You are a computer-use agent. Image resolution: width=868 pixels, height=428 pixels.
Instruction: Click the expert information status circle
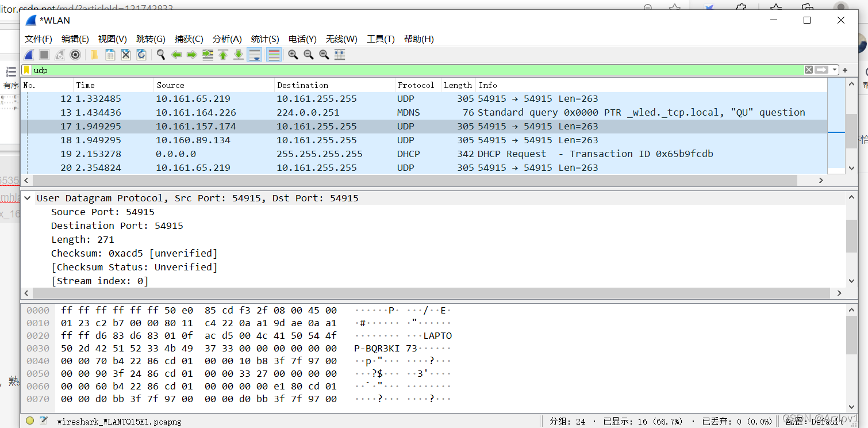30,421
